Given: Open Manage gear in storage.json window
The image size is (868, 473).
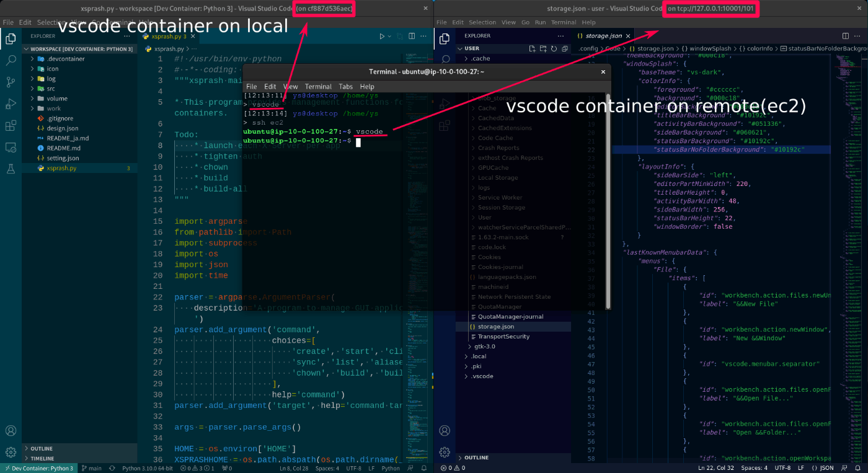Looking at the screenshot, I should pos(445,452).
